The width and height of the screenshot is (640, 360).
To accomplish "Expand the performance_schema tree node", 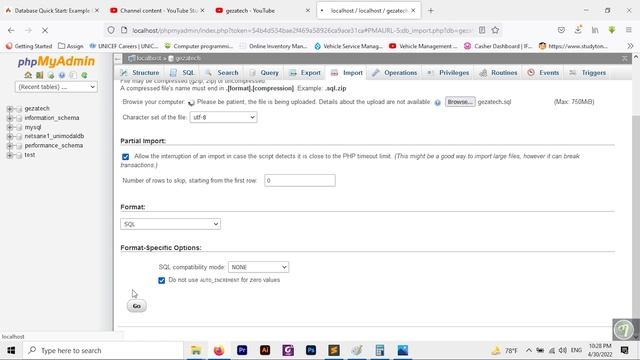I will pos(9,146).
